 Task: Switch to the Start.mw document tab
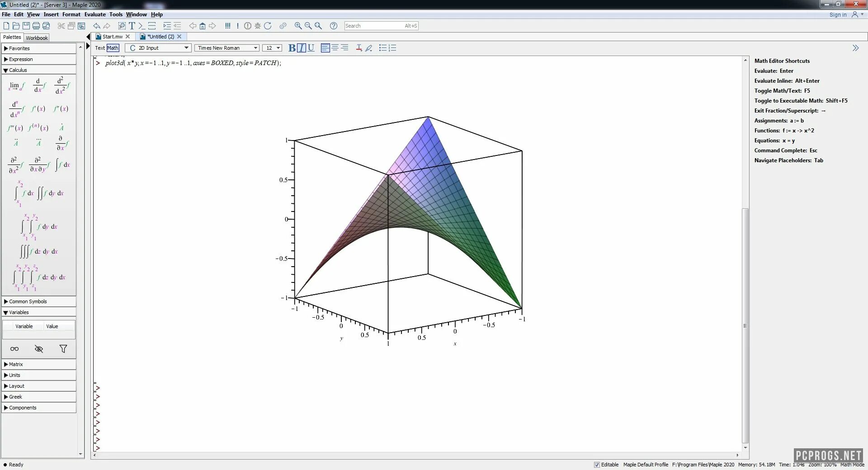(113, 37)
